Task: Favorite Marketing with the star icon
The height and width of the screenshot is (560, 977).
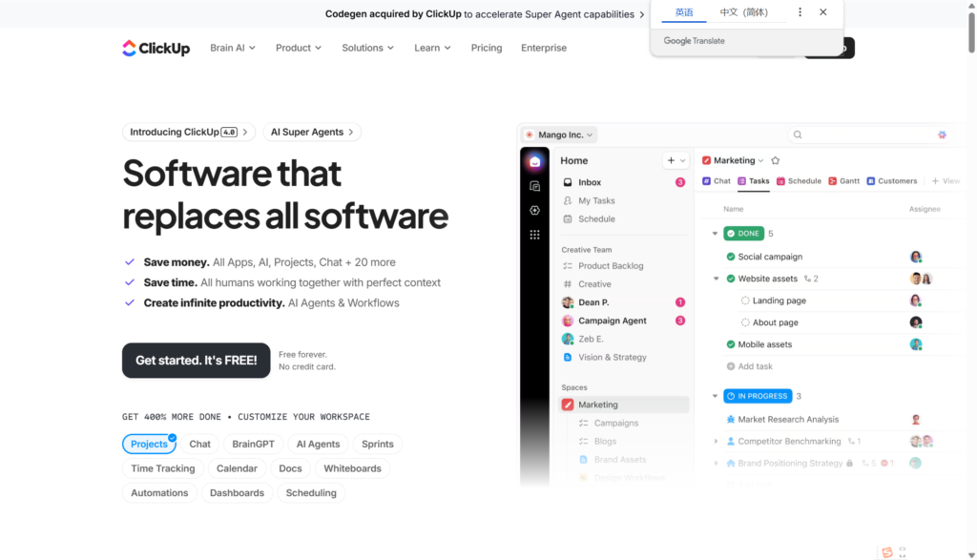Action: [x=775, y=160]
